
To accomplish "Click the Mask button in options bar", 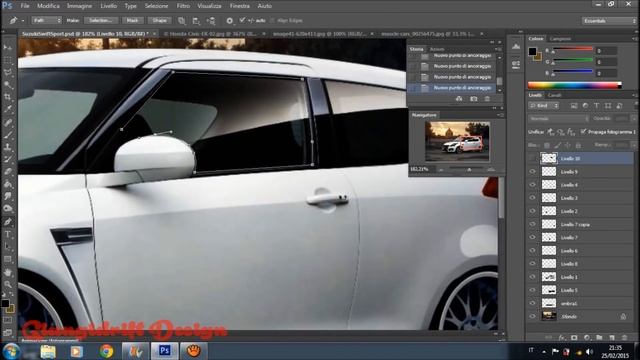I will pyautogui.click(x=132, y=20).
